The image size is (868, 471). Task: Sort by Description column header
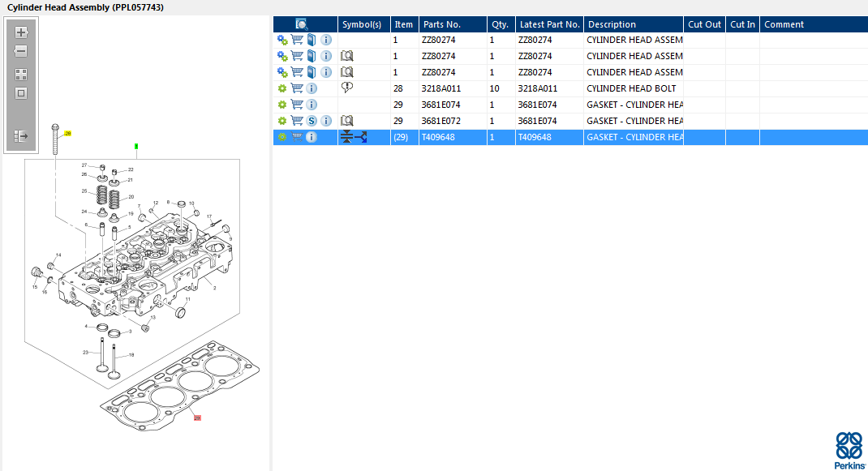(634, 24)
